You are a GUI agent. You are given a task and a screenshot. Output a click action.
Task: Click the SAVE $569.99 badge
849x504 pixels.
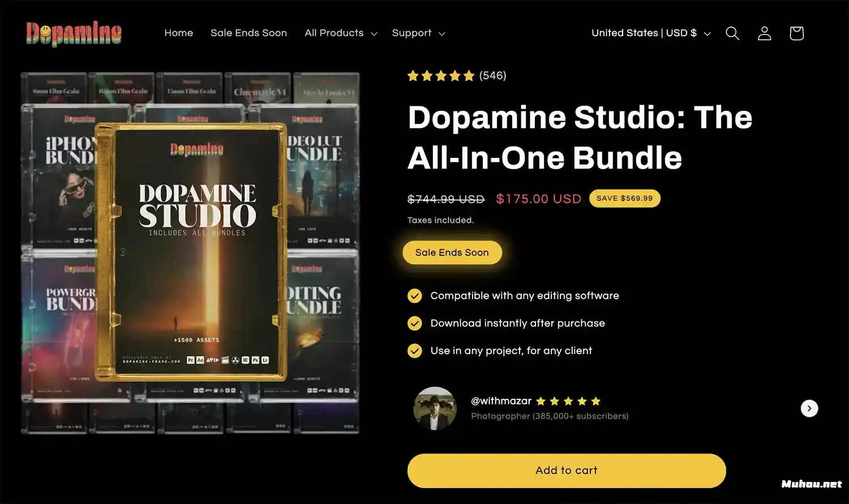coord(625,199)
